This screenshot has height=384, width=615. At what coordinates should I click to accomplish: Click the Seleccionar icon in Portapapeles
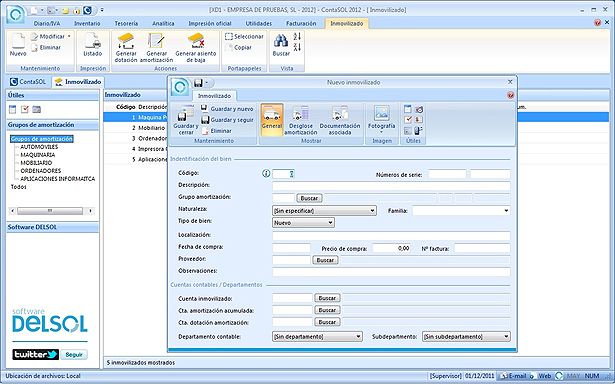244,36
